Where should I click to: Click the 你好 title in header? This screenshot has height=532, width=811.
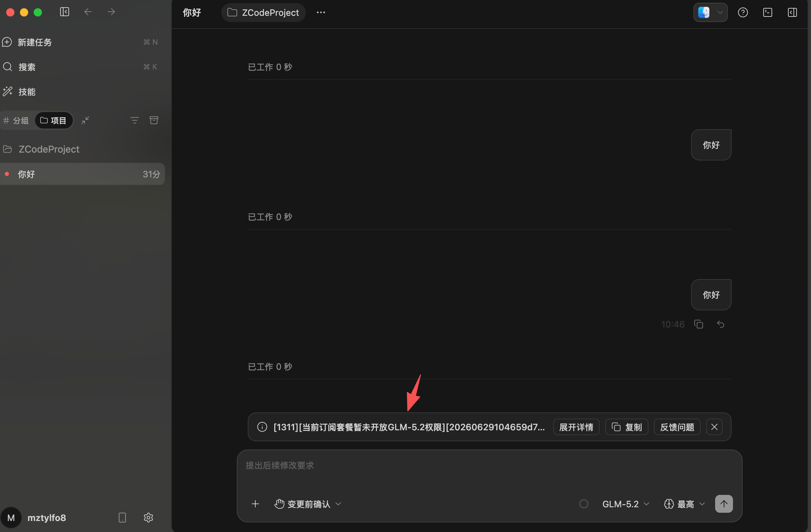tap(192, 12)
